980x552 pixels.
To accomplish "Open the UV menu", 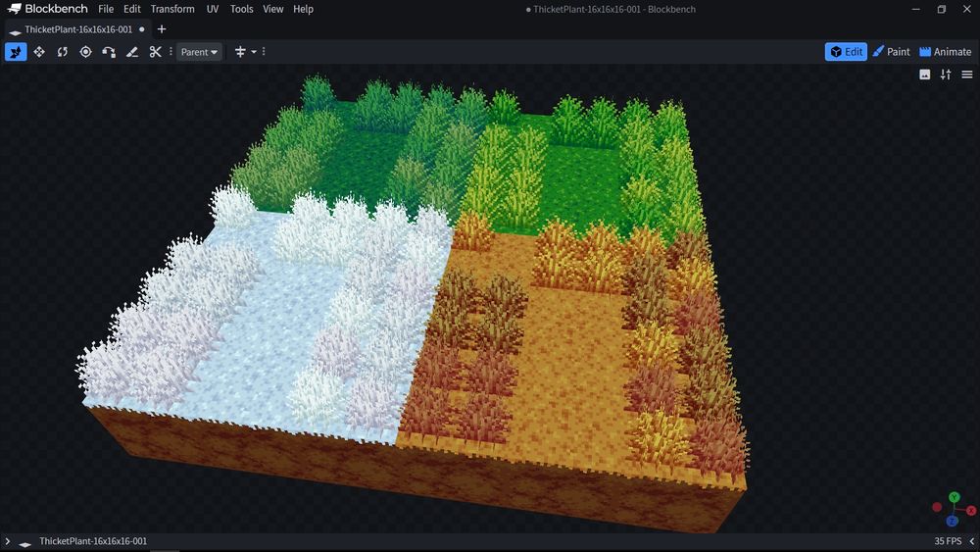I will click(213, 9).
